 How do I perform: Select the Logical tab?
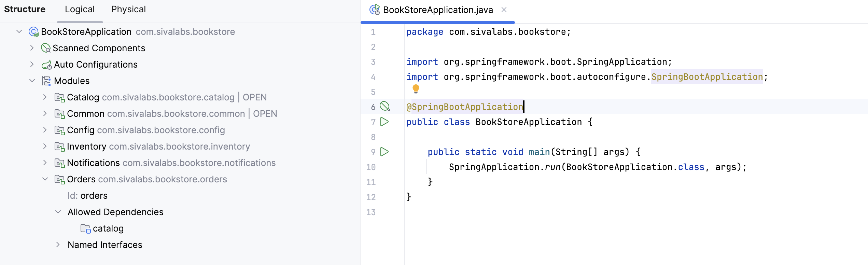coord(80,9)
